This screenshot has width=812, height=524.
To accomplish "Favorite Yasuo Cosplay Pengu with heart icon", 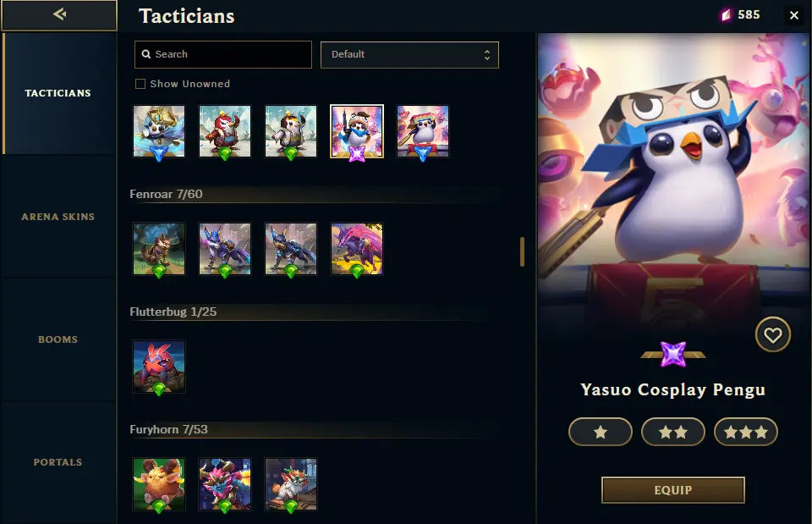I will pyautogui.click(x=772, y=335).
